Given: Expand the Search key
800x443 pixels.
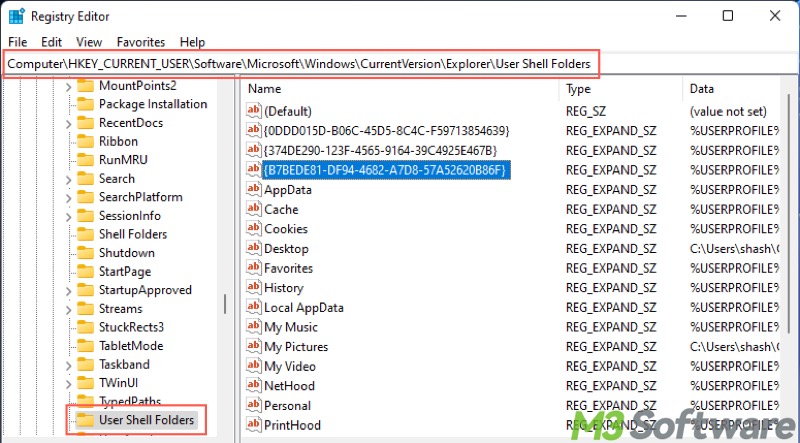Looking at the screenshot, I should (x=68, y=179).
